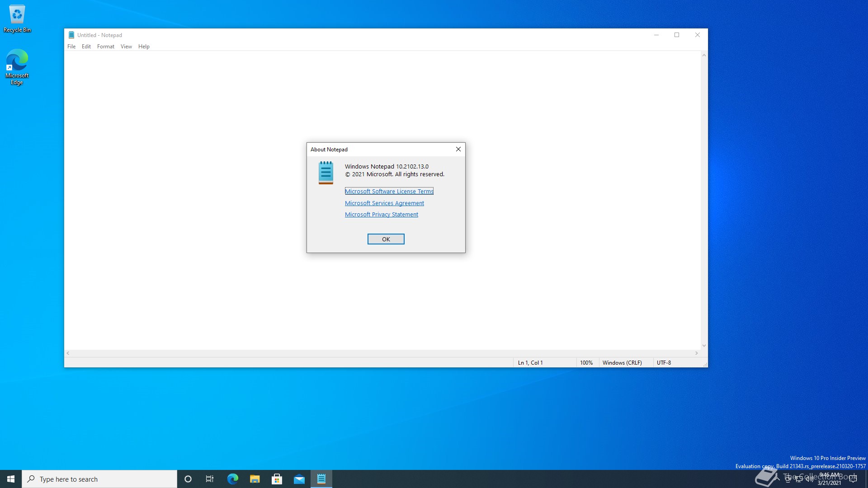Screen dimensions: 868x488
Task: Click the network tray icon
Action: [x=799, y=479]
